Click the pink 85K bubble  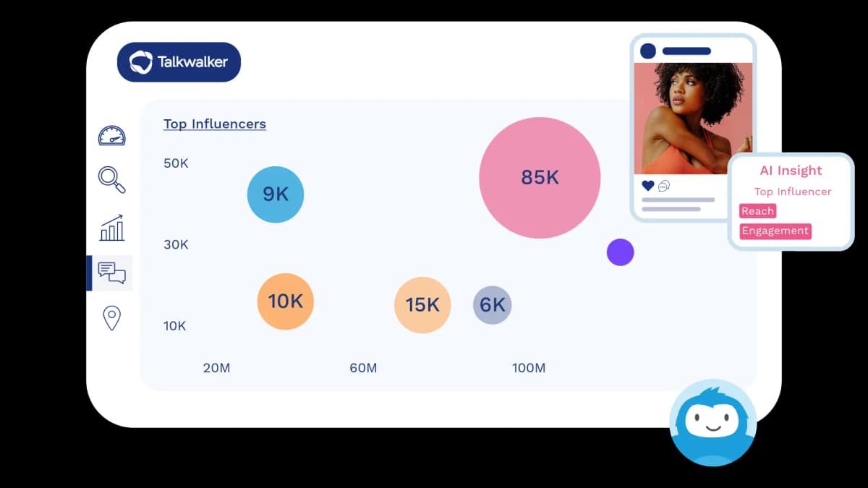[540, 178]
